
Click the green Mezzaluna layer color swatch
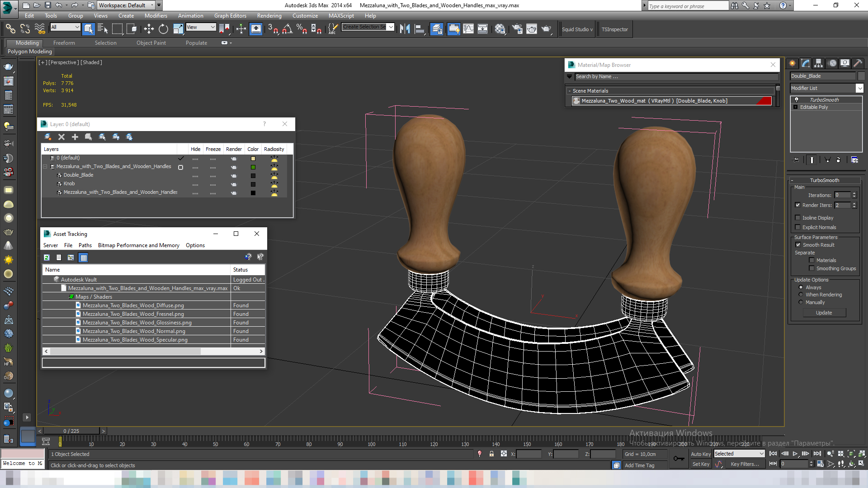(253, 167)
